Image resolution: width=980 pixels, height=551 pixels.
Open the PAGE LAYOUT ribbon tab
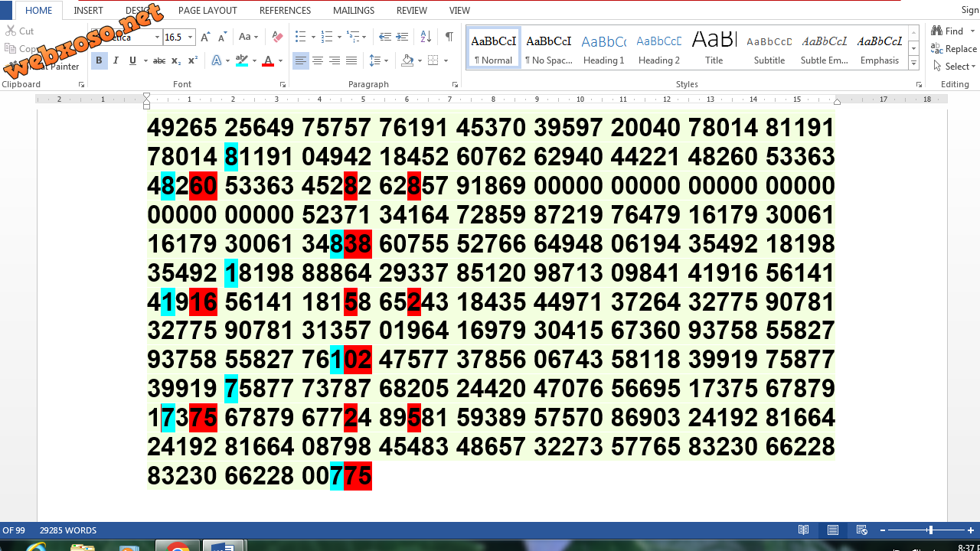(207, 11)
